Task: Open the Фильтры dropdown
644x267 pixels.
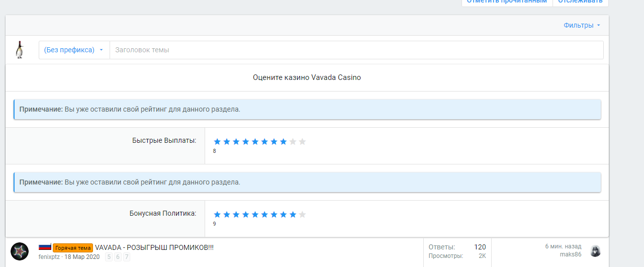Action: [582, 25]
